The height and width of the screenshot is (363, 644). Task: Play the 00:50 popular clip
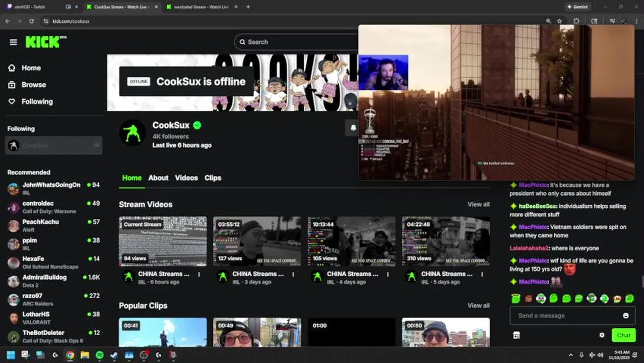click(x=446, y=332)
